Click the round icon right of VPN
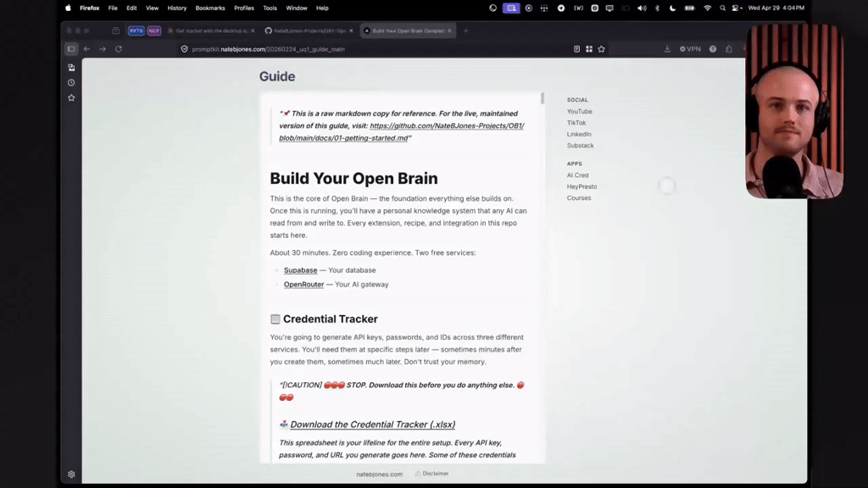Image resolution: width=868 pixels, height=488 pixels. click(713, 48)
